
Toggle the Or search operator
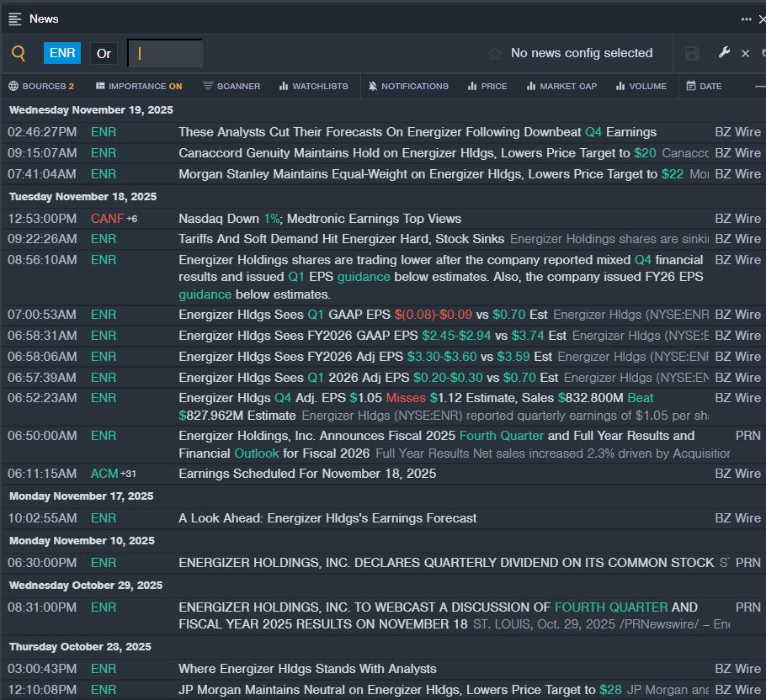tap(104, 54)
